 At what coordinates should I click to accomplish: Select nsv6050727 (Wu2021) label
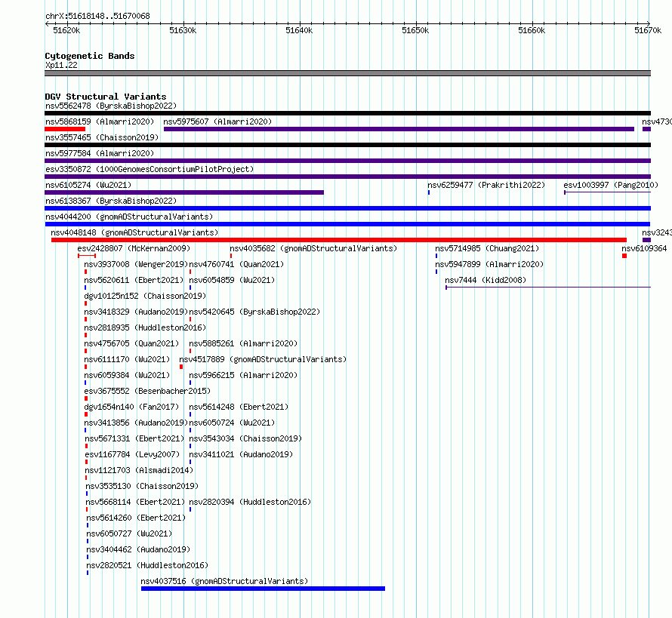(x=129, y=533)
